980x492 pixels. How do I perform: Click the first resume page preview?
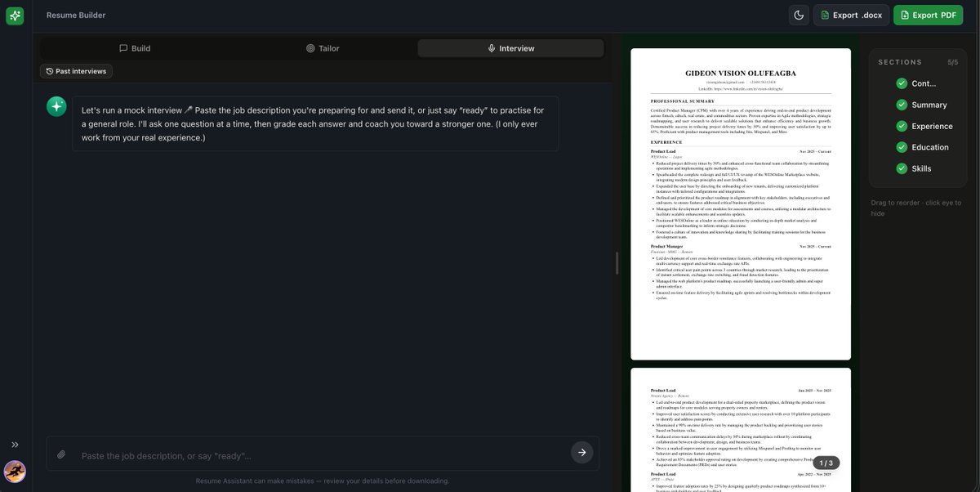[x=741, y=204]
